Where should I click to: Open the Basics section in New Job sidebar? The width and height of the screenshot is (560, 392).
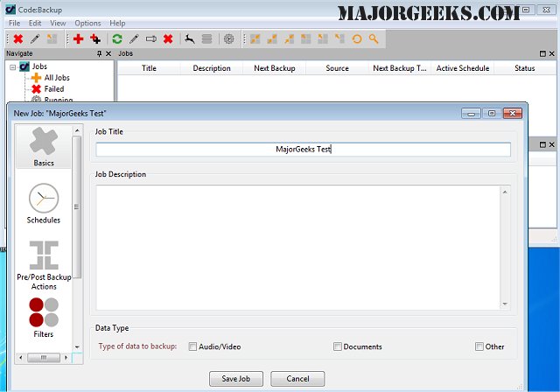tap(44, 147)
